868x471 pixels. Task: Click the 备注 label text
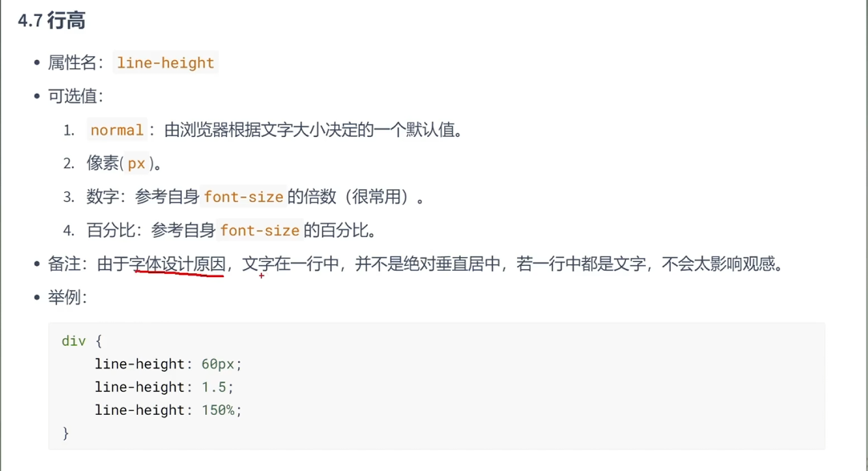(x=64, y=264)
